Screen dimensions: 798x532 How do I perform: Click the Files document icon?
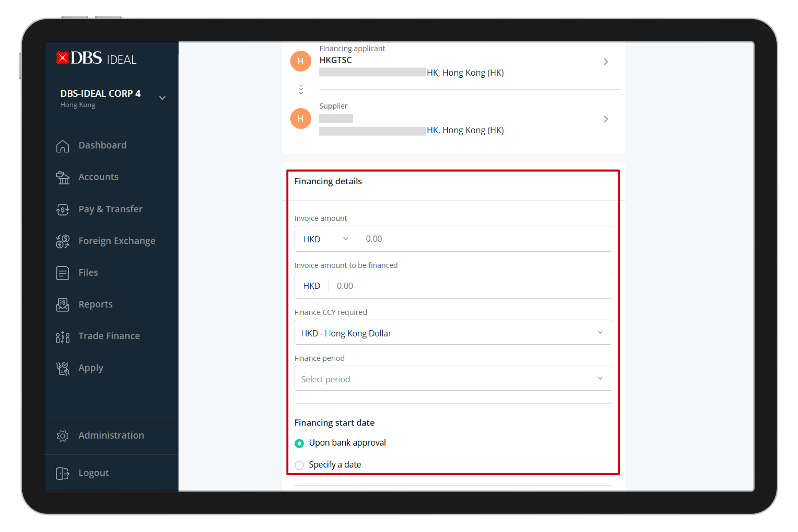point(63,273)
